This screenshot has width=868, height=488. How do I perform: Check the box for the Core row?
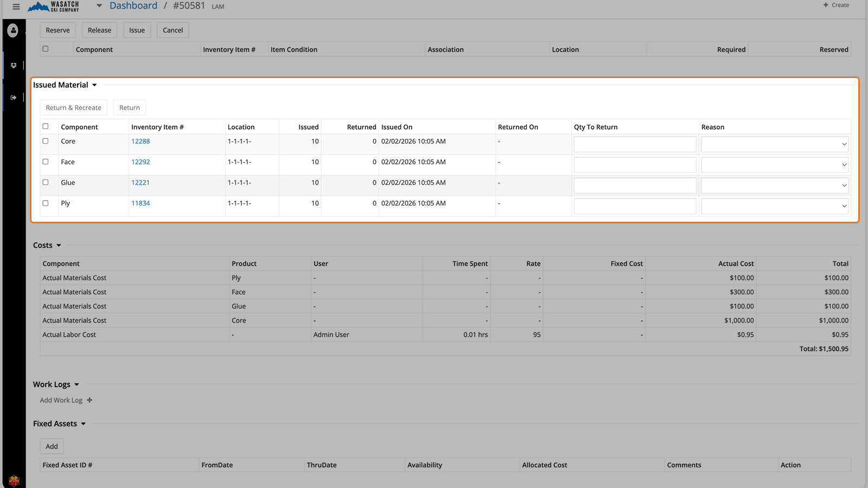pos(46,141)
